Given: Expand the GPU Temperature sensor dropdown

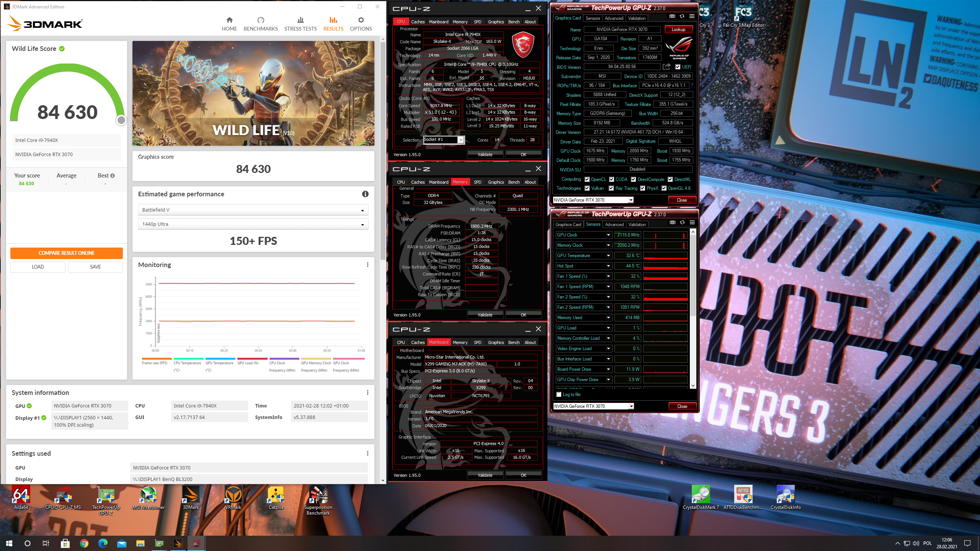Looking at the screenshot, I should pyautogui.click(x=608, y=256).
